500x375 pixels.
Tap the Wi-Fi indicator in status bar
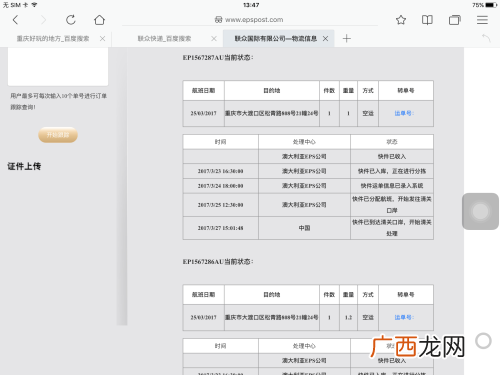click(x=34, y=5)
